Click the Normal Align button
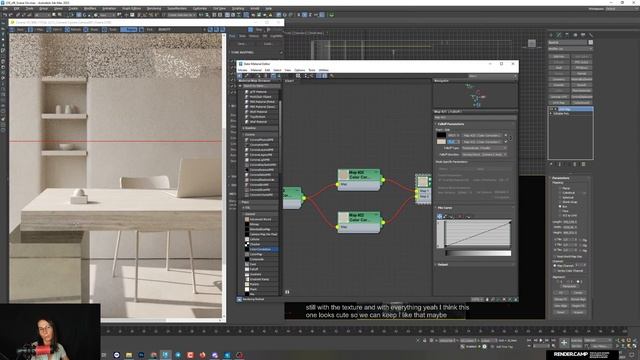The image size is (640, 360). pos(578,299)
